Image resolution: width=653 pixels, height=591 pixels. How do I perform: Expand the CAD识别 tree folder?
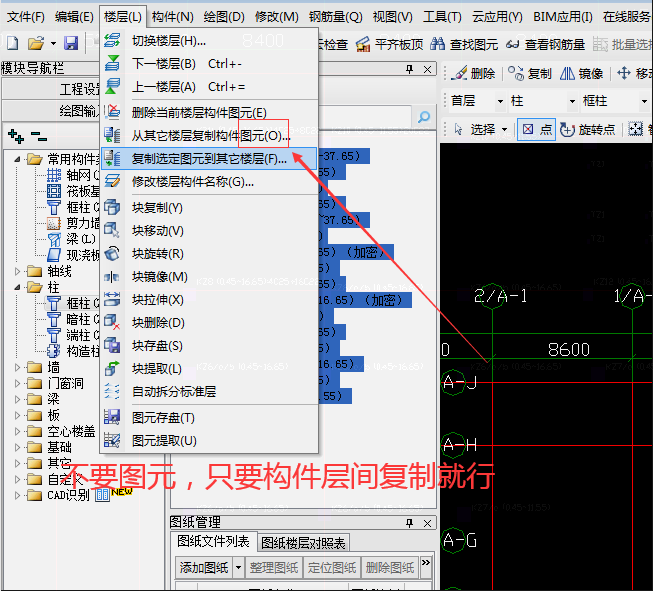[x=17, y=495]
